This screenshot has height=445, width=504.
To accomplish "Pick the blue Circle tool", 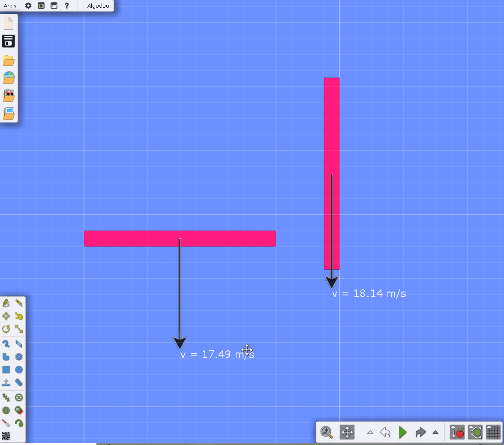I will pos(19,370).
